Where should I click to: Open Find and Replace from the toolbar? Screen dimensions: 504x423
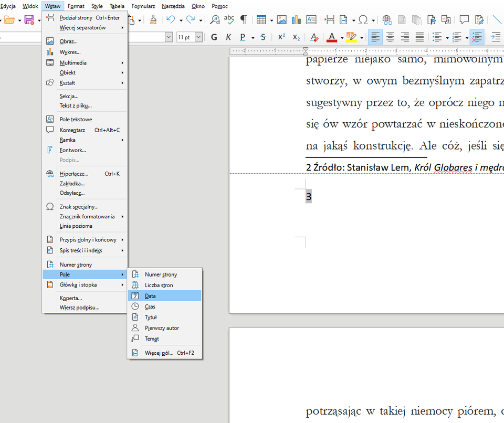click(x=214, y=19)
